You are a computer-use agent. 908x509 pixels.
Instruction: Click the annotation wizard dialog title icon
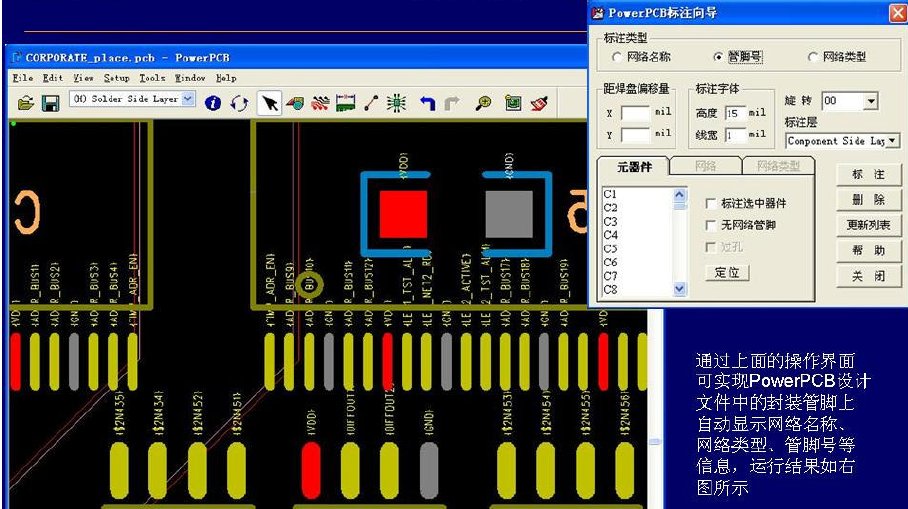pos(598,12)
